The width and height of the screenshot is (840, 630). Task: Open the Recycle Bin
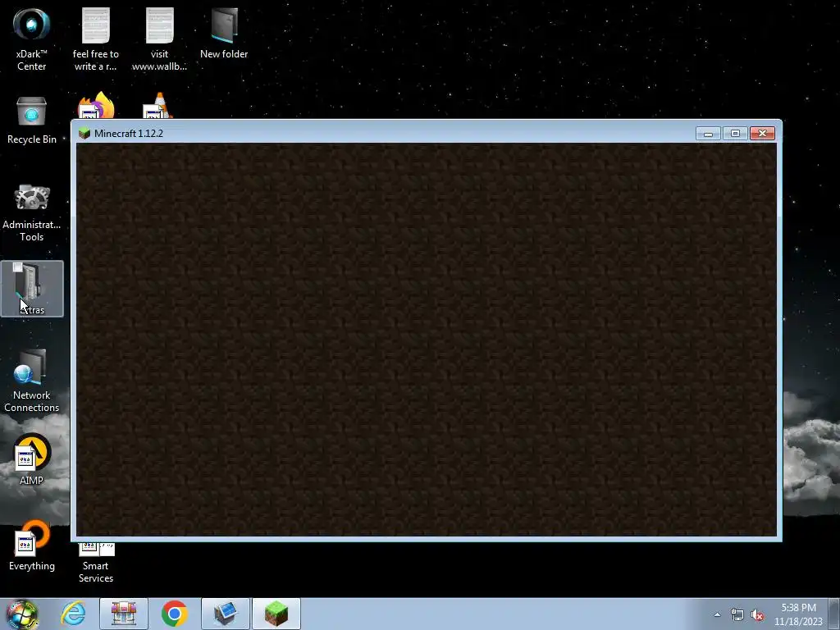(32, 120)
